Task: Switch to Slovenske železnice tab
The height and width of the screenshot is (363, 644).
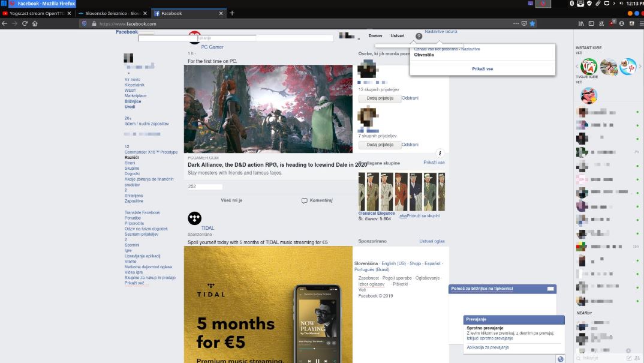Action: pos(113,13)
